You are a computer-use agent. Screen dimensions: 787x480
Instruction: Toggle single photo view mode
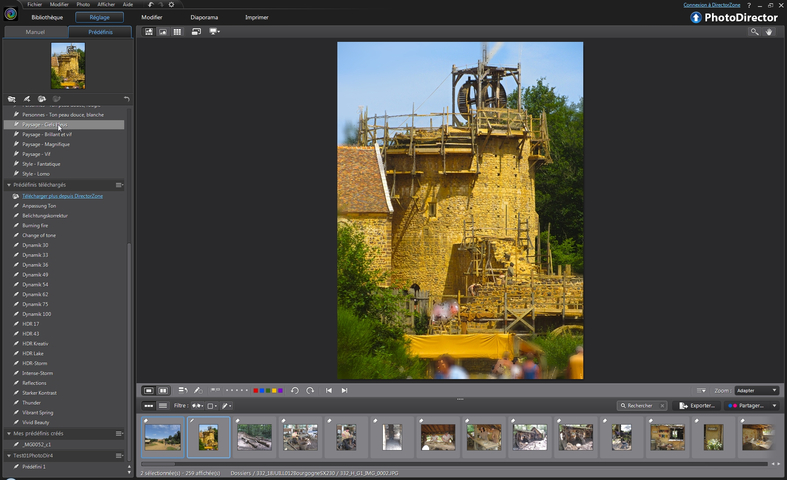[149, 390]
